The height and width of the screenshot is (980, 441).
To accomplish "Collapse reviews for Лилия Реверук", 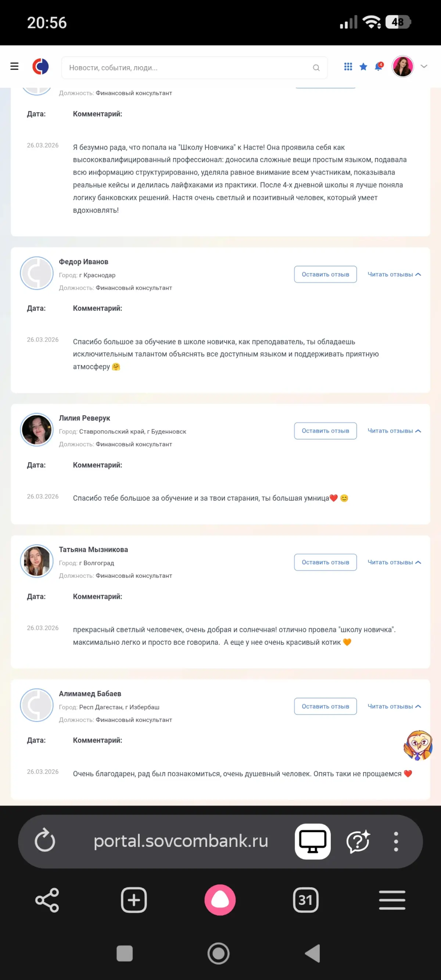I will (394, 431).
